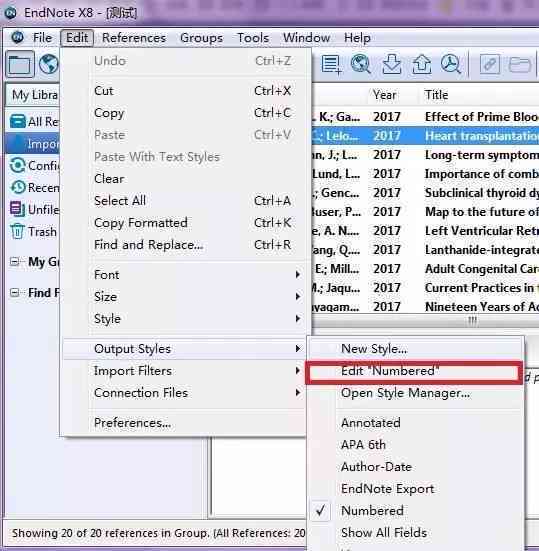Open the Help menu
Screen dimensions: 539x551
click(x=357, y=38)
